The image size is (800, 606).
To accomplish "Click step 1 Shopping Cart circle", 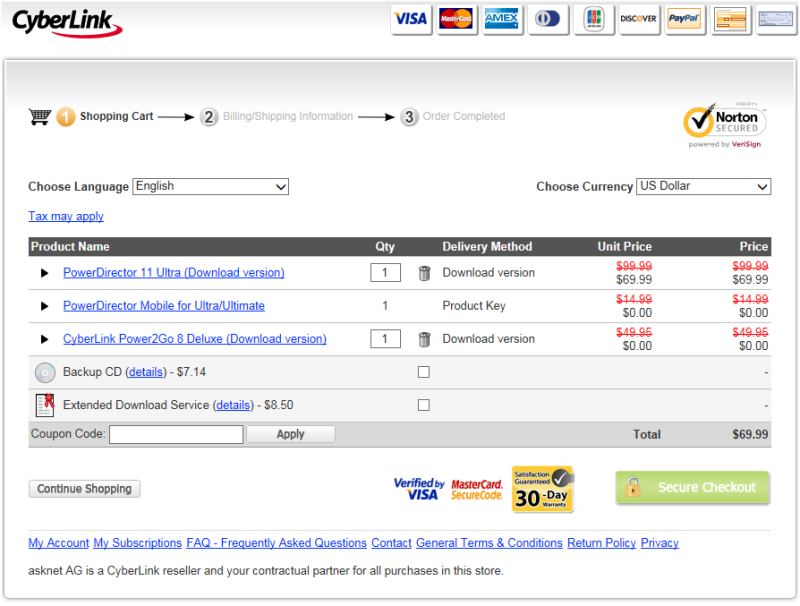I will pos(65,117).
